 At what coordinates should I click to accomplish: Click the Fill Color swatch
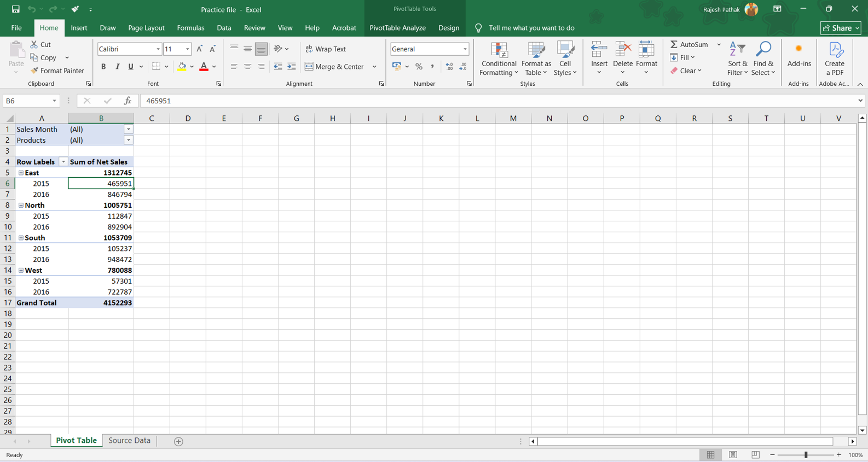[182, 67]
